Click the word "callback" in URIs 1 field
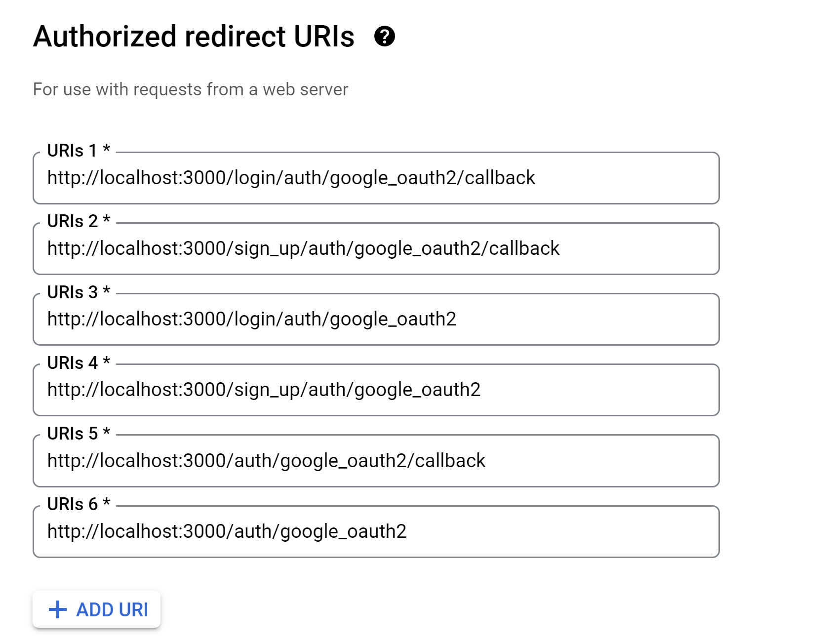The height and width of the screenshot is (644, 836). pyautogui.click(x=500, y=178)
